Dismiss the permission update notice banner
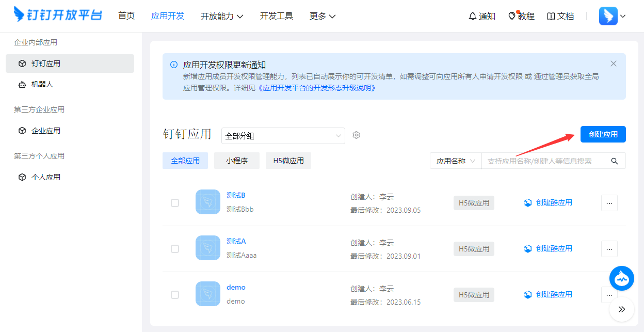Screen dimensions: 644x332 [613, 64]
